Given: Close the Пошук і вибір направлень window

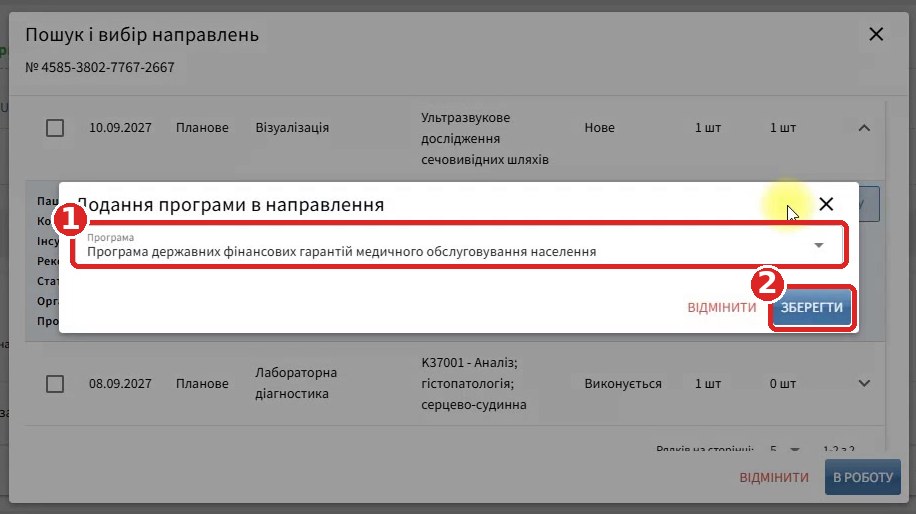Looking at the screenshot, I should (x=876, y=34).
